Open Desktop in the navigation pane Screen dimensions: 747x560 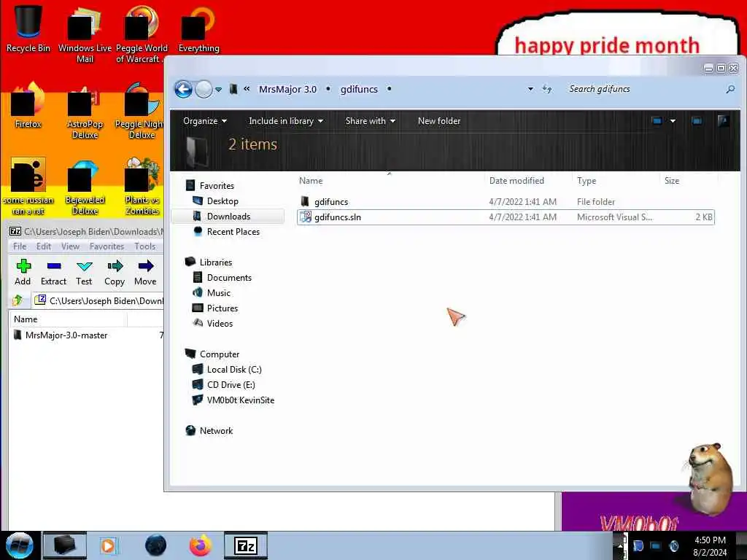point(222,201)
